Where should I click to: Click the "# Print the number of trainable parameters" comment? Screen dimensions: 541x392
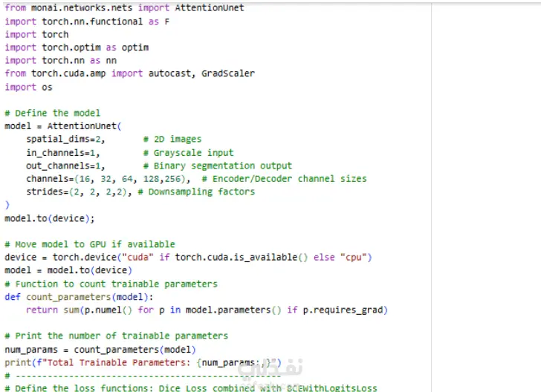(117, 336)
